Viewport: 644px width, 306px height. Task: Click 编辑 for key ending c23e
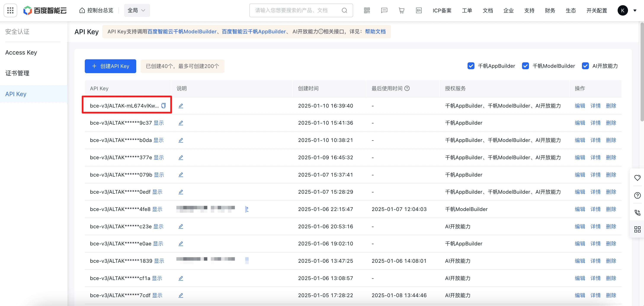point(580,226)
